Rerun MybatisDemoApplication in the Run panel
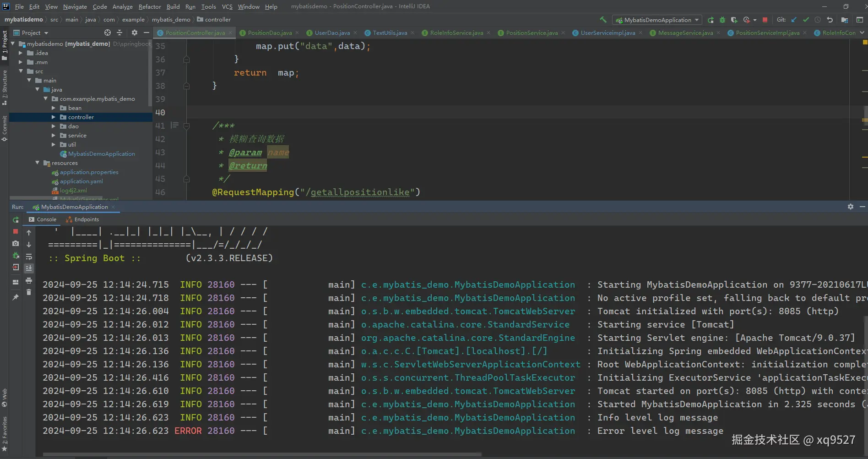This screenshot has height=459, width=868. [x=16, y=220]
